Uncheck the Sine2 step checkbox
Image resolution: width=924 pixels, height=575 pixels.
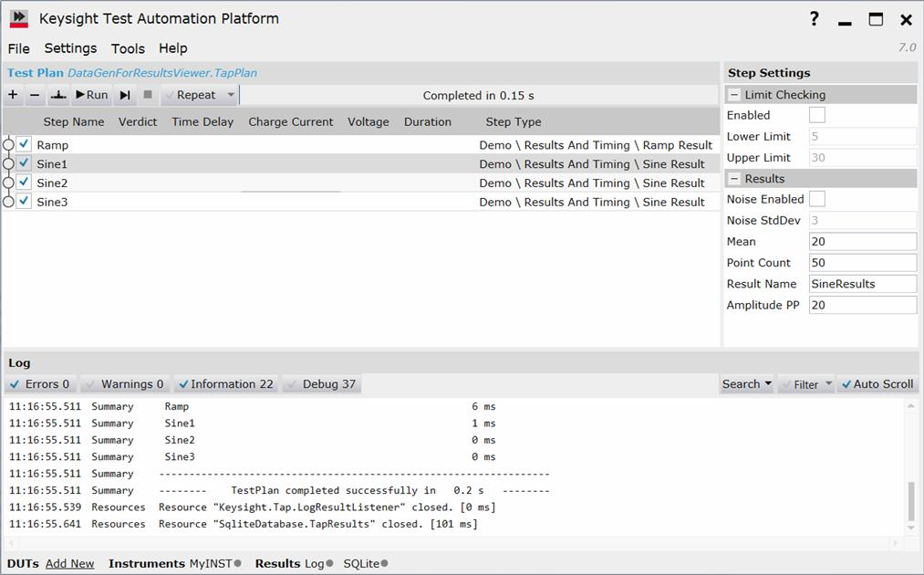pyautogui.click(x=24, y=182)
